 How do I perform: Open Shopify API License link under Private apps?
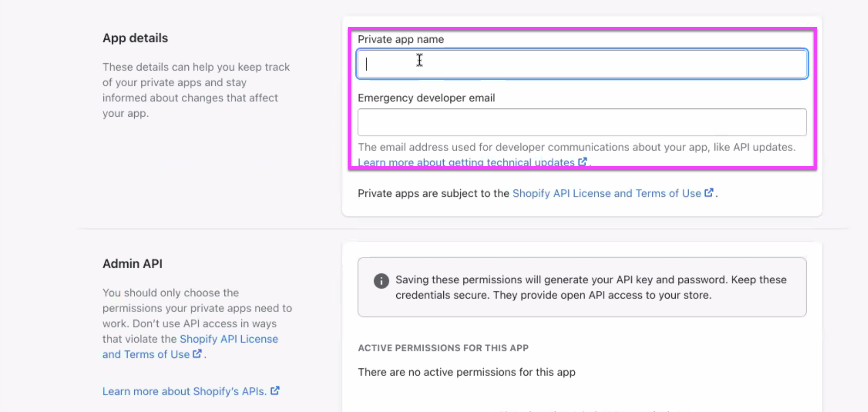click(606, 193)
